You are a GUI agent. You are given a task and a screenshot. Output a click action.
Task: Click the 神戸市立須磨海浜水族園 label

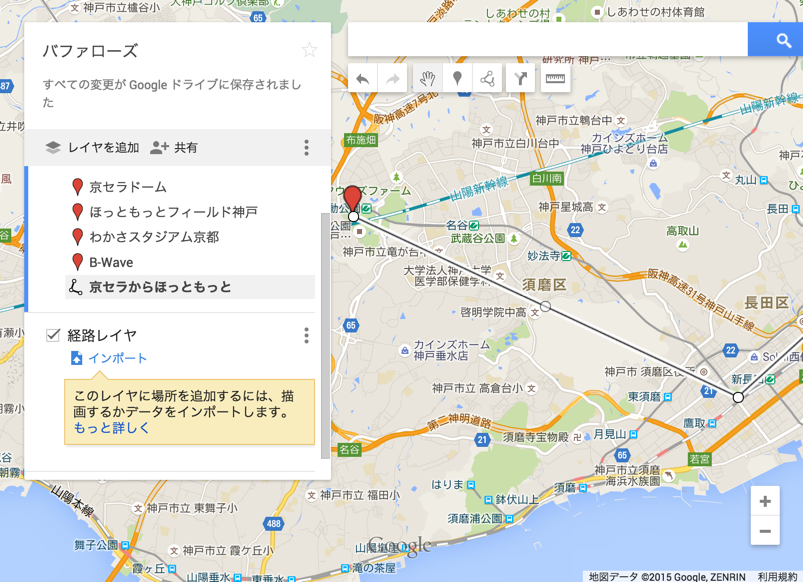pyautogui.click(x=627, y=475)
